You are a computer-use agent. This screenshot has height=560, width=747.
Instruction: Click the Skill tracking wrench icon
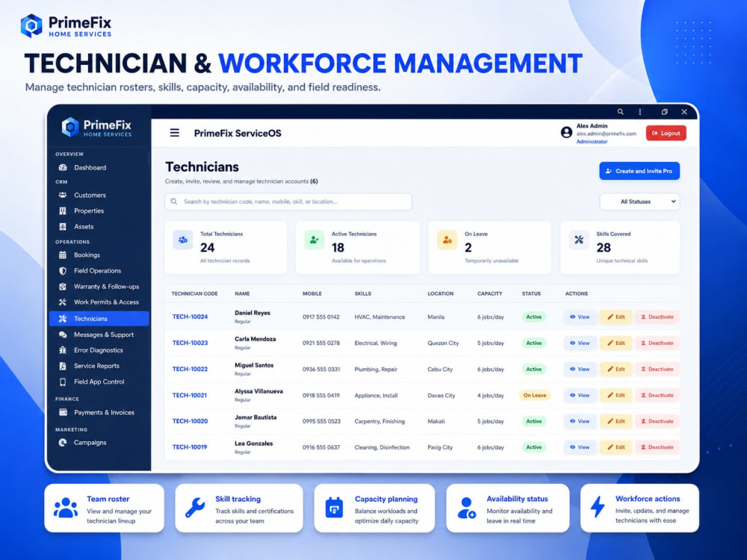pyautogui.click(x=195, y=508)
